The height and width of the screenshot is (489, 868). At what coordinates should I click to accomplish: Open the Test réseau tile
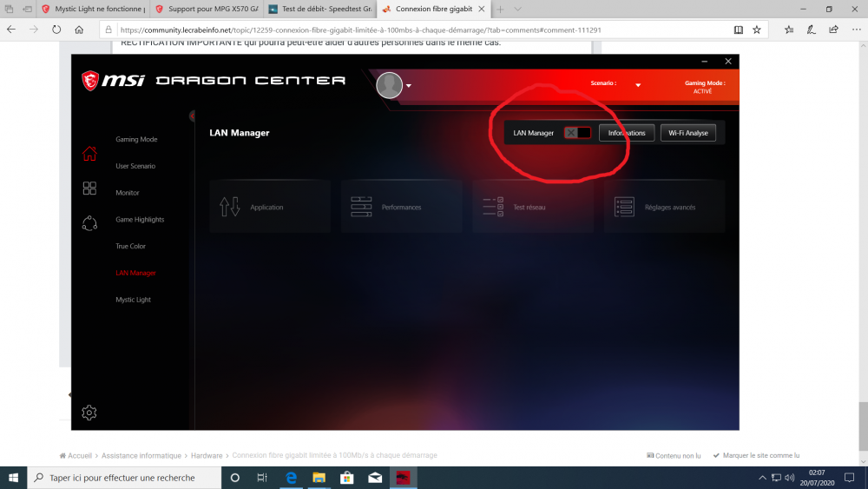click(533, 207)
